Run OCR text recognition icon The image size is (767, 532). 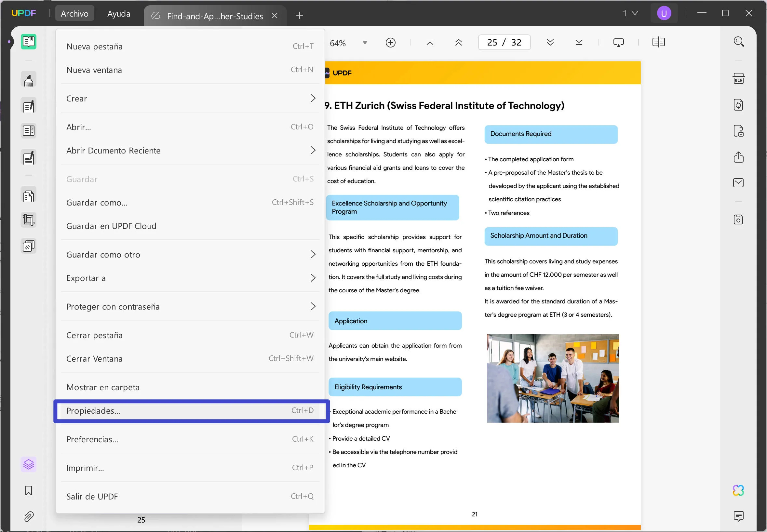click(739, 79)
